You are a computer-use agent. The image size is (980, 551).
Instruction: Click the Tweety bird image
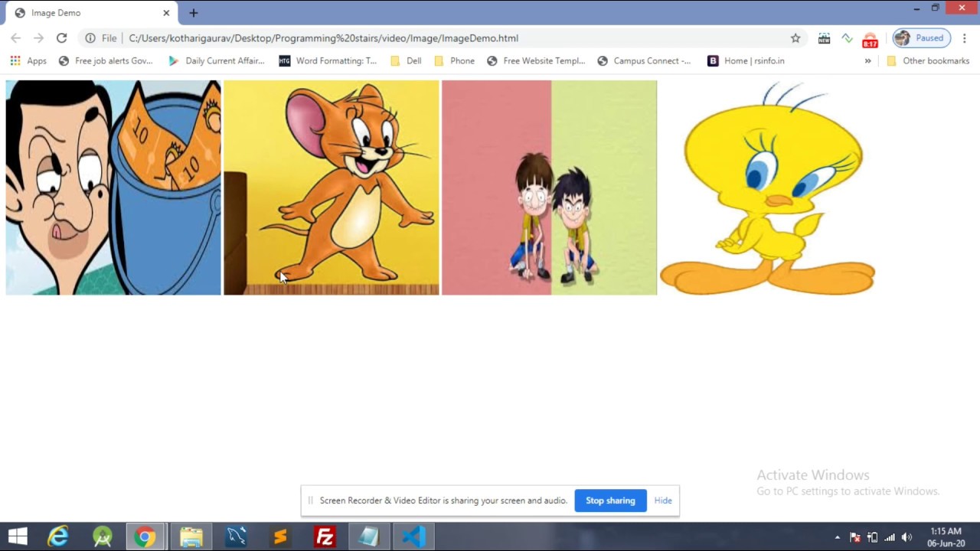pos(767,187)
